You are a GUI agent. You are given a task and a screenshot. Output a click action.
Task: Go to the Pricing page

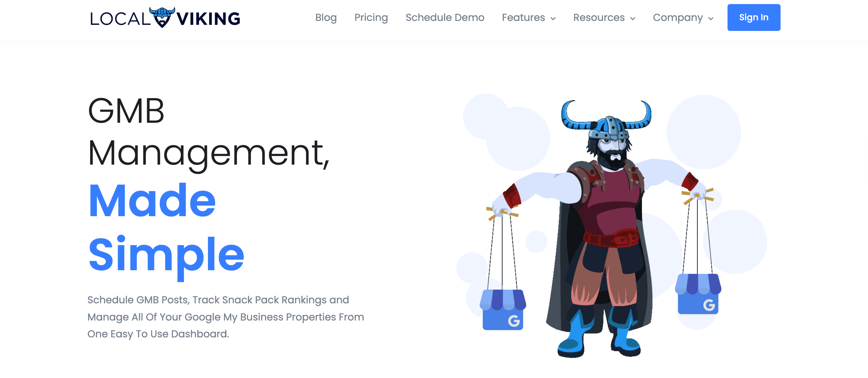(x=371, y=17)
